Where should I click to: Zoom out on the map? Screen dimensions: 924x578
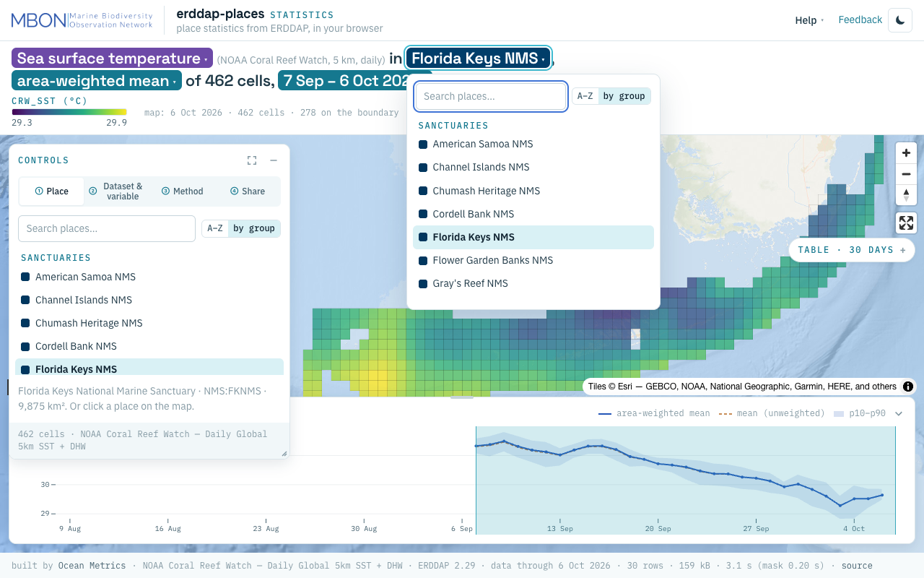coord(906,174)
